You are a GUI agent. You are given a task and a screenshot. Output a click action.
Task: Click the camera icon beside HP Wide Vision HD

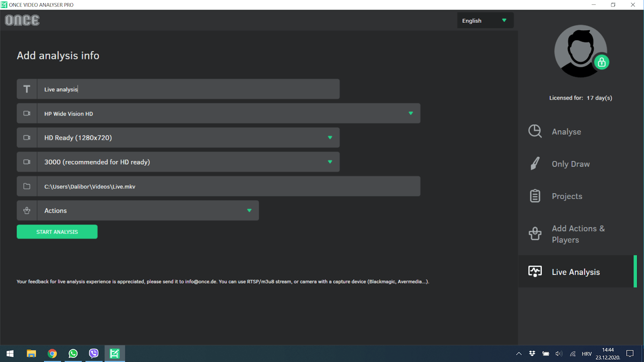[27, 113]
